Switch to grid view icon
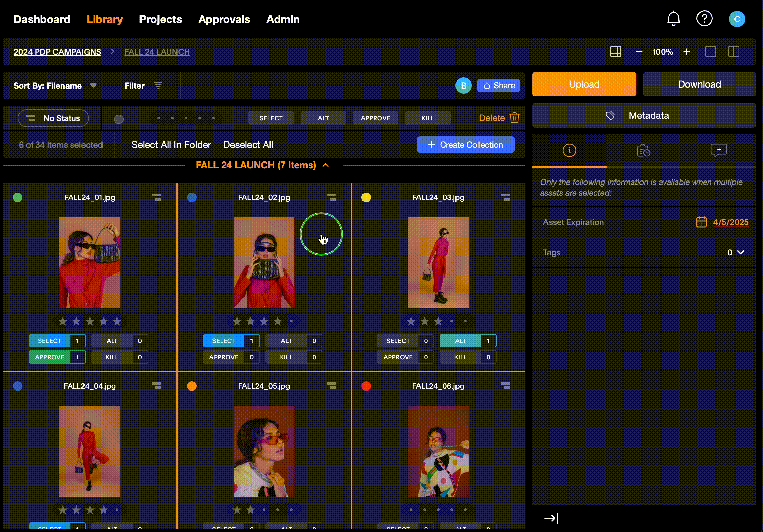763x532 pixels. pos(615,52)
